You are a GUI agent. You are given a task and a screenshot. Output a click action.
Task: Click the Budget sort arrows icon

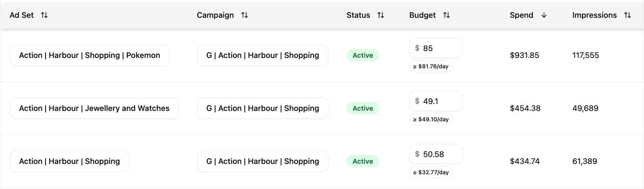(x=446, y=15)
